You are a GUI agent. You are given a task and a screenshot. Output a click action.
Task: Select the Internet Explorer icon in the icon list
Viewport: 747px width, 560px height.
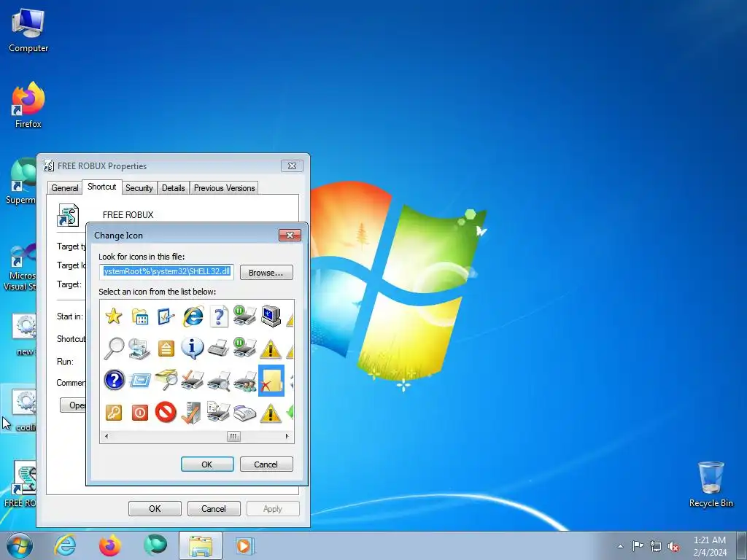pyautogui.click(x=193, y=316)
